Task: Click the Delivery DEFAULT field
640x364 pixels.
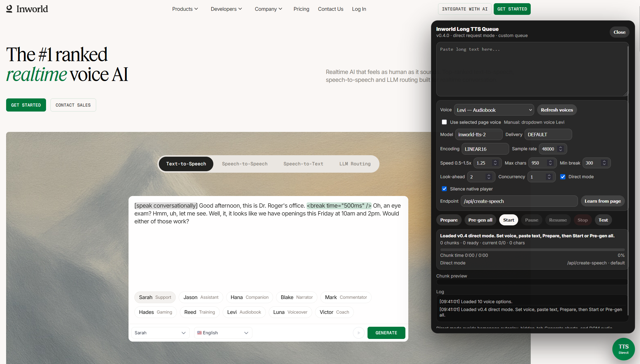Action: point(548,135)
